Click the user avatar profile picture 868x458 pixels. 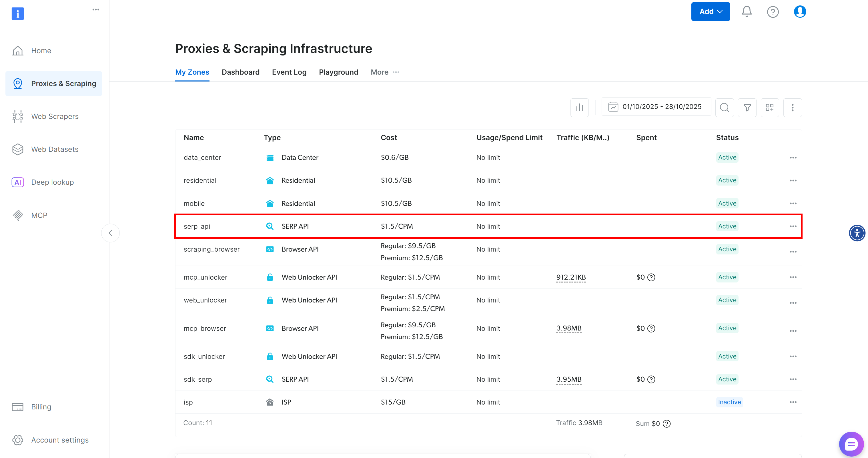point(800,11)
